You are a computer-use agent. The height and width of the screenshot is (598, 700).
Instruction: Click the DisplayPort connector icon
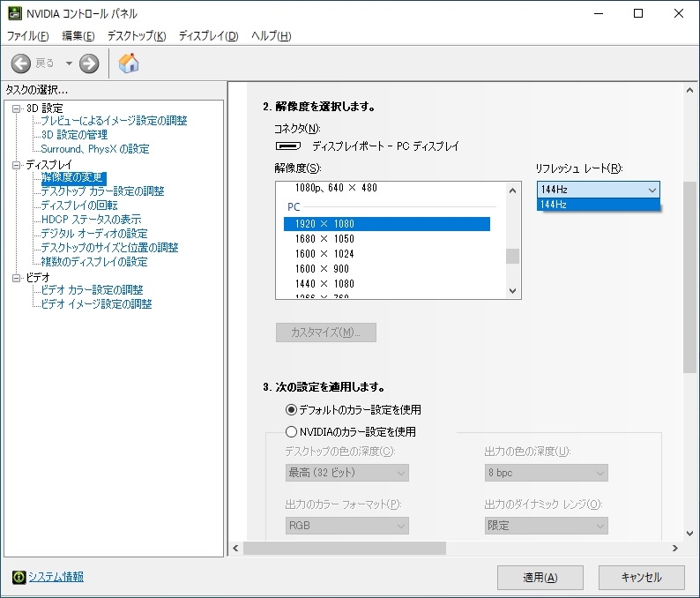click(288, 146)
